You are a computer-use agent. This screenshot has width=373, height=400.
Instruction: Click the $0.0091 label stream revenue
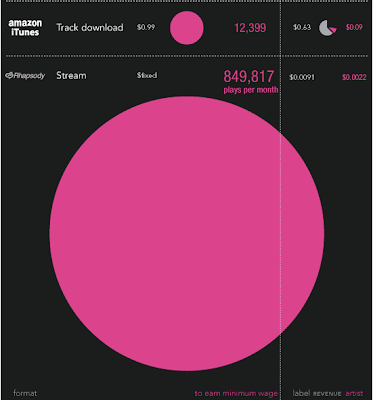tap(302, 77)
